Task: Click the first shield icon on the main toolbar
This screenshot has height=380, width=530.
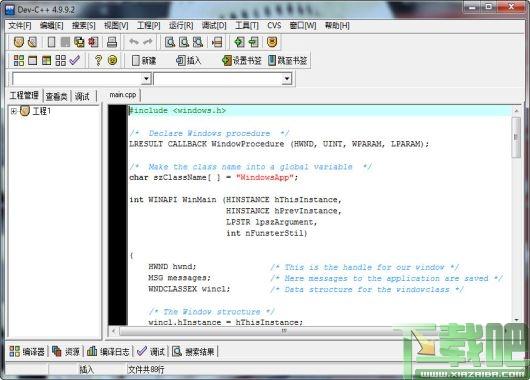Action: tap(19, 42)
